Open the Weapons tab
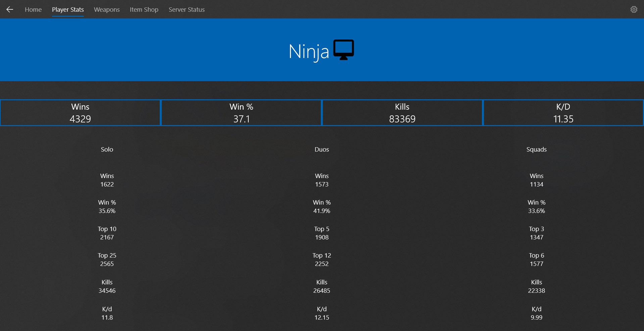The height and width of the screenshot is (331, 644). [x=107, y=10]
